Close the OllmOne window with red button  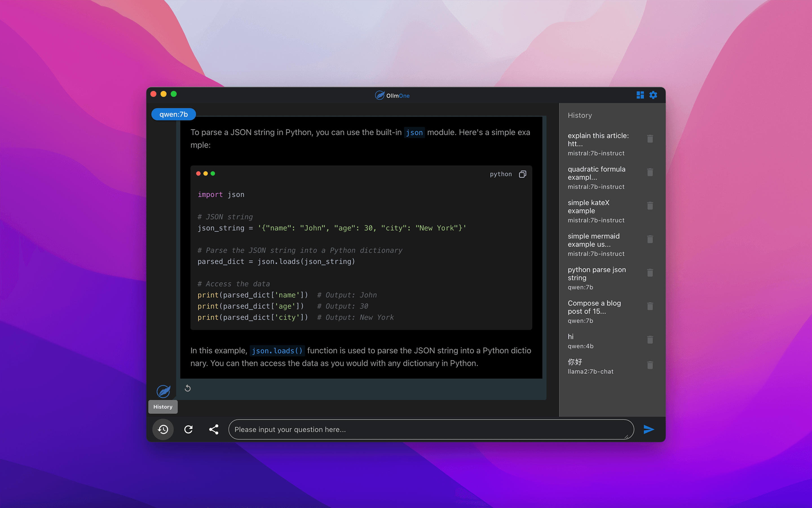tap(153, 94)
